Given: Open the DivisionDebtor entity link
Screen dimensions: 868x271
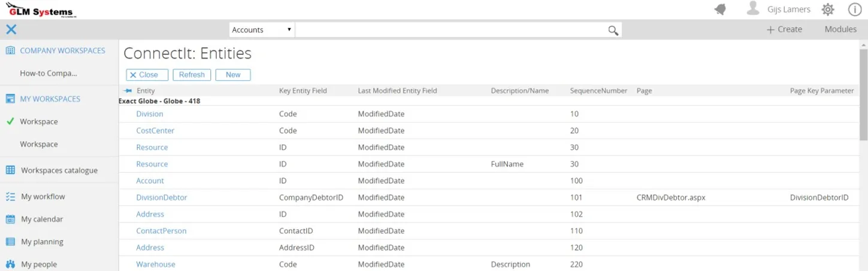Looking at the screenshot, I should click(x=162, y=197).
